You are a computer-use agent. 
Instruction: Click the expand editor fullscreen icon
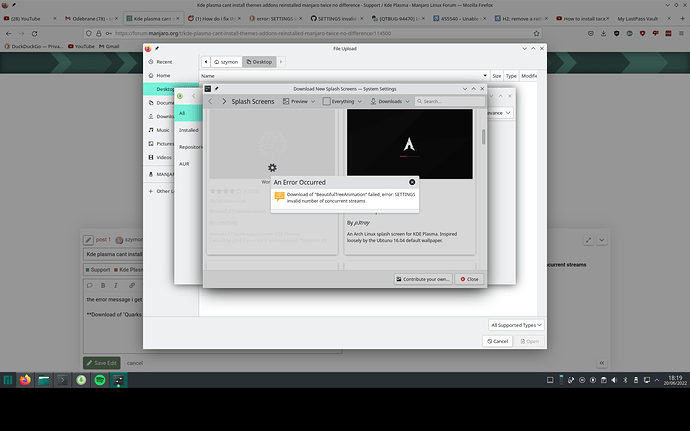pos(588,240)
